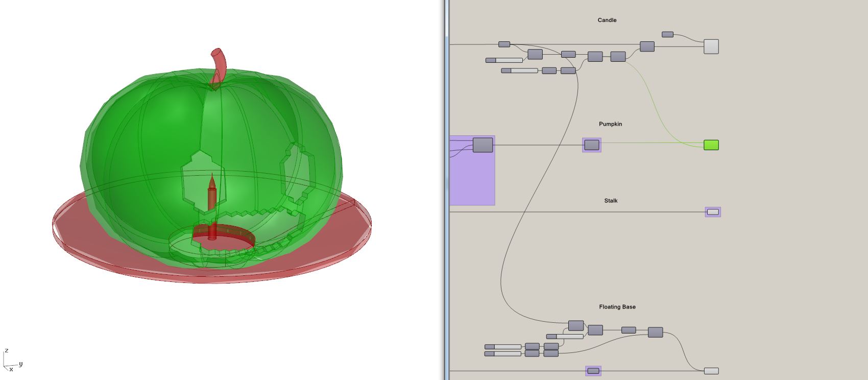Select the purple-highlighted node under the Pumpkin label
Screen dimensions: 868x380
(x=591, y=145)
